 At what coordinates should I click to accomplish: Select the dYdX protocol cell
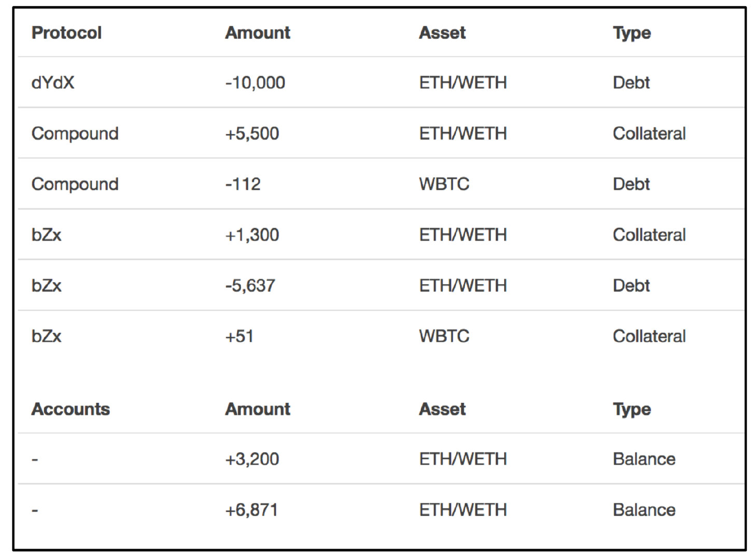pos(52,82)
